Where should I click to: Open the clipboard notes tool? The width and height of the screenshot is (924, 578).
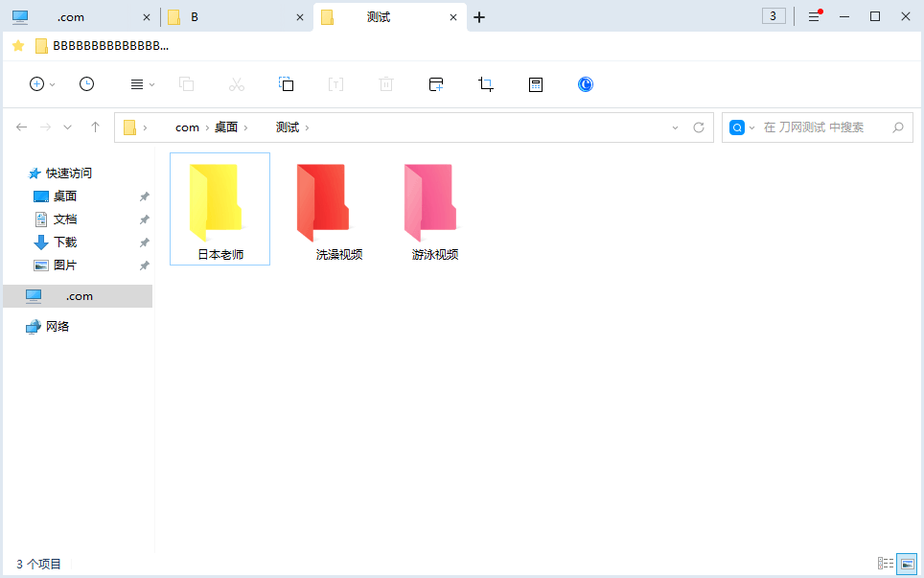[x=535, y=84]
